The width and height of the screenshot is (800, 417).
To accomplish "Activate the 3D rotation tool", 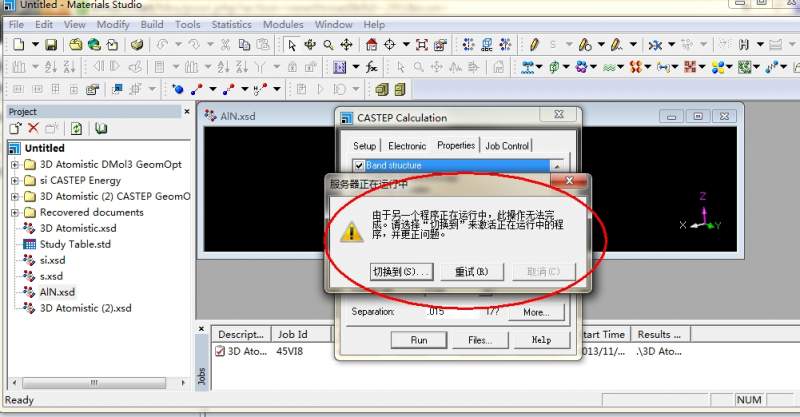I will [x=310, y=45].
